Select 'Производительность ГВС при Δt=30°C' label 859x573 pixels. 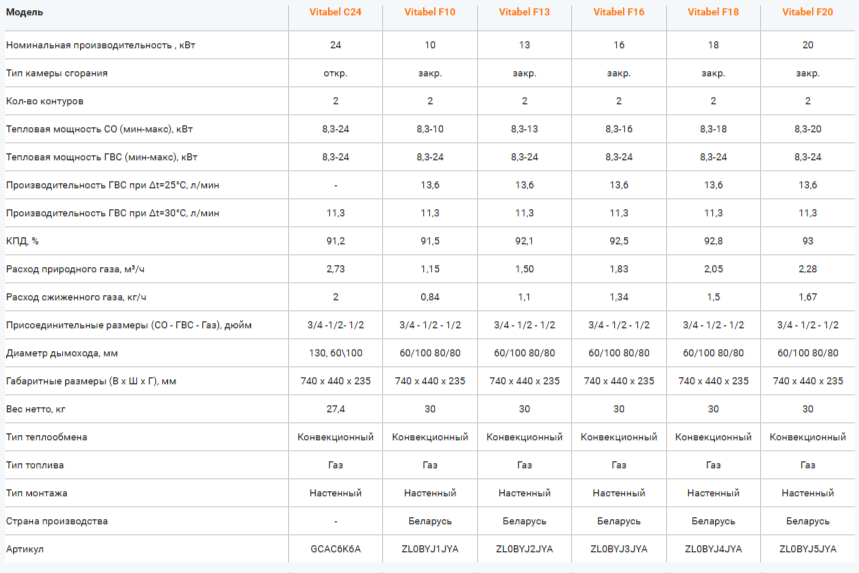[112, 213]
